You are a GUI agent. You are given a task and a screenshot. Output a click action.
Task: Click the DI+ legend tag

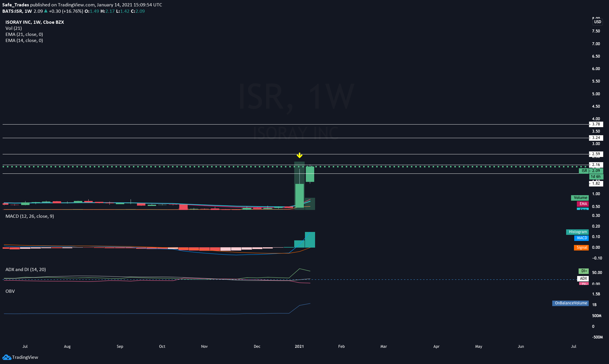point(584,271)
